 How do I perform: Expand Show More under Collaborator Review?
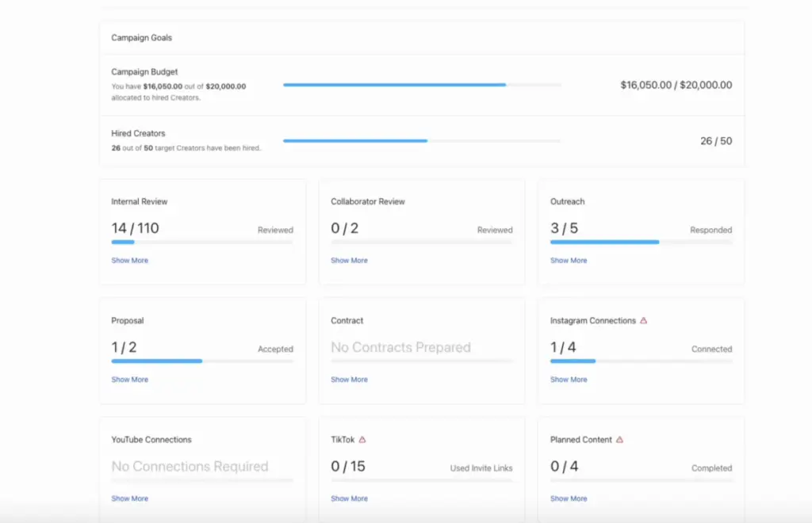[x=349, y=261]
